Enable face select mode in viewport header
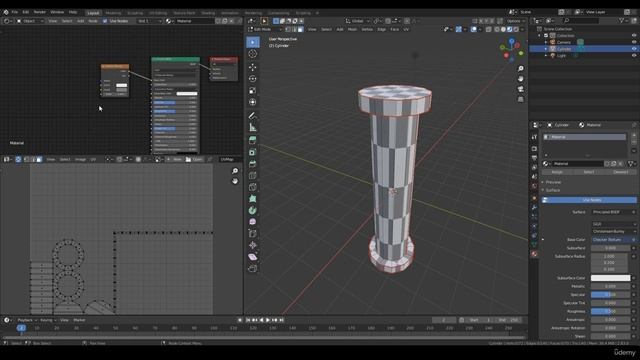 click(300, 29)
